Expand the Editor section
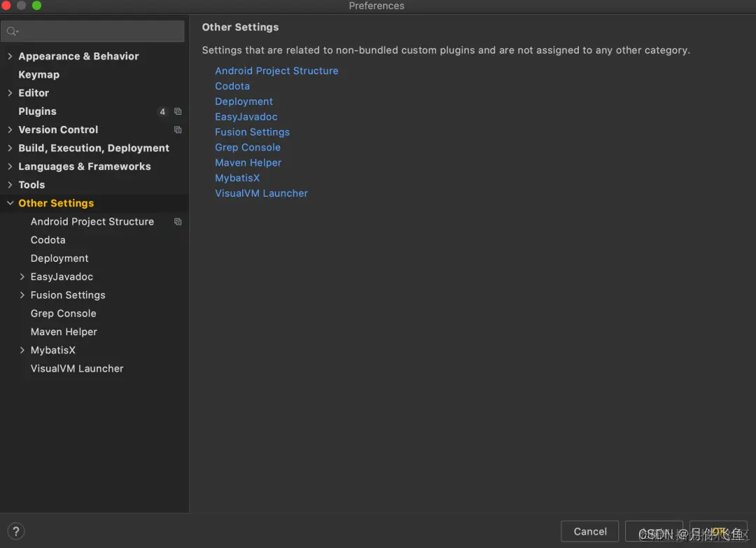Viewport: 756px width, 548px height. (x=10, y=92)
